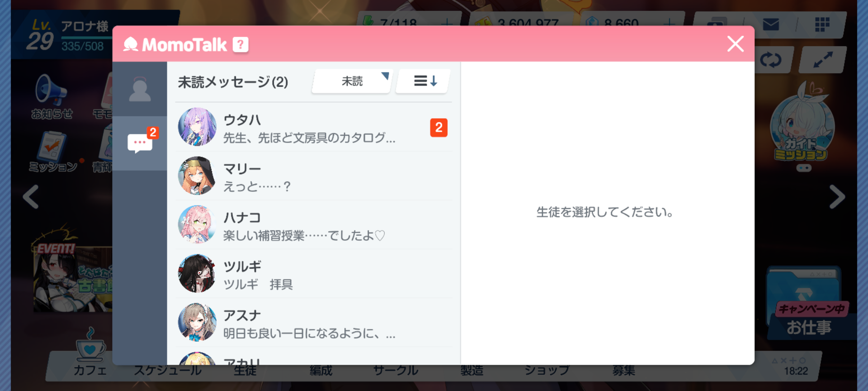
Task: Select マリー's avatar thumbnail
Action: coord(197,176)
